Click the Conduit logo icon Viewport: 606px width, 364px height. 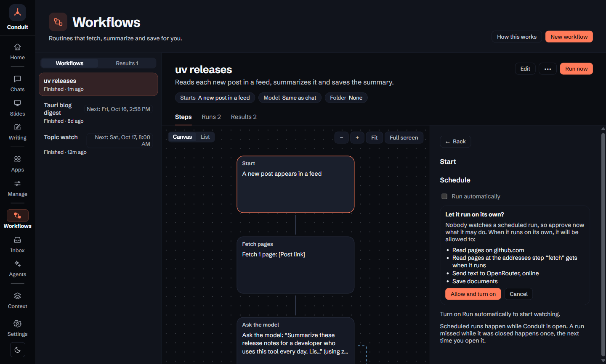coord(18,13)
